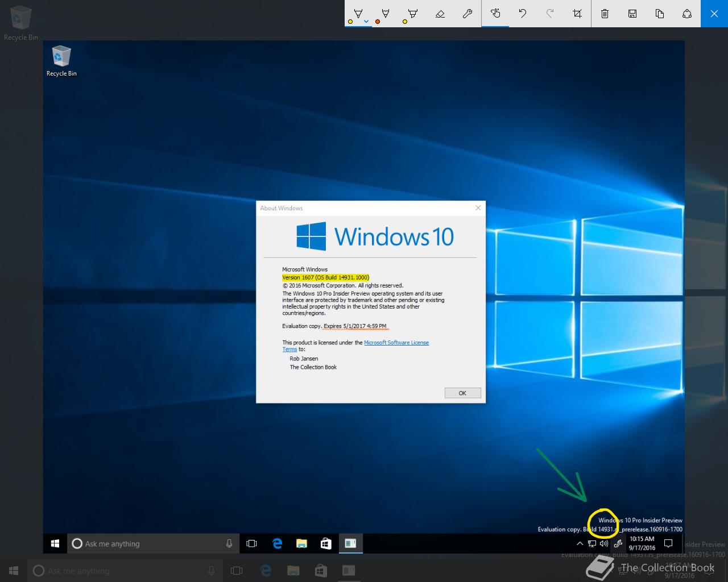Open the ballpoint pen options chevron
This screenshot has height=582, width=728.
coord(366,22)
